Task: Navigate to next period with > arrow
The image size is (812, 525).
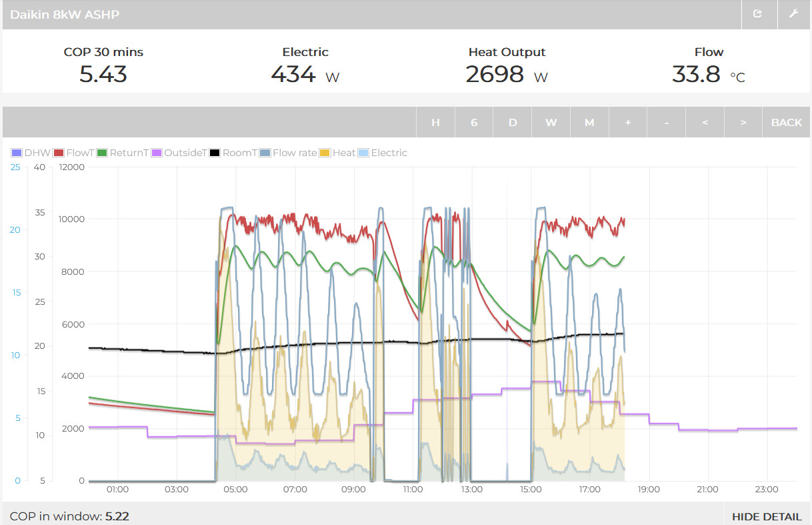Action: 743,121
